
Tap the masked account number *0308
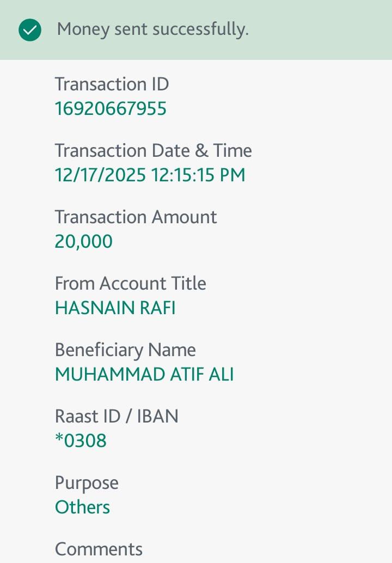81,440
